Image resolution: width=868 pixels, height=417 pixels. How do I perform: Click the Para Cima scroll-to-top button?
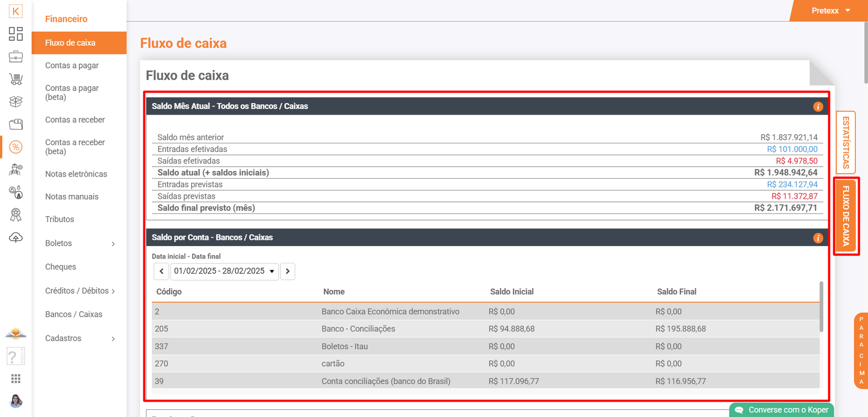[861, 351]
